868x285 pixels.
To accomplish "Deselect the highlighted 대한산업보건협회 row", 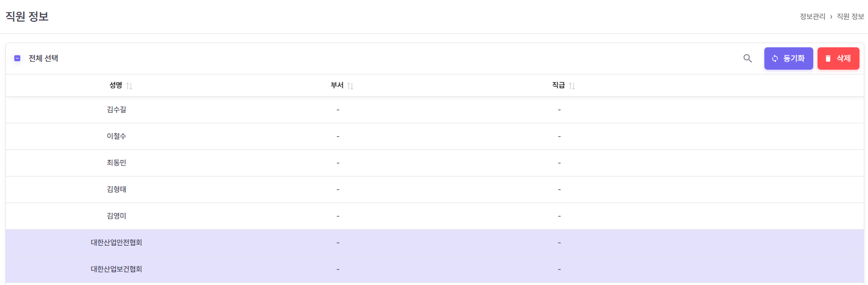I will click(116, 269).
